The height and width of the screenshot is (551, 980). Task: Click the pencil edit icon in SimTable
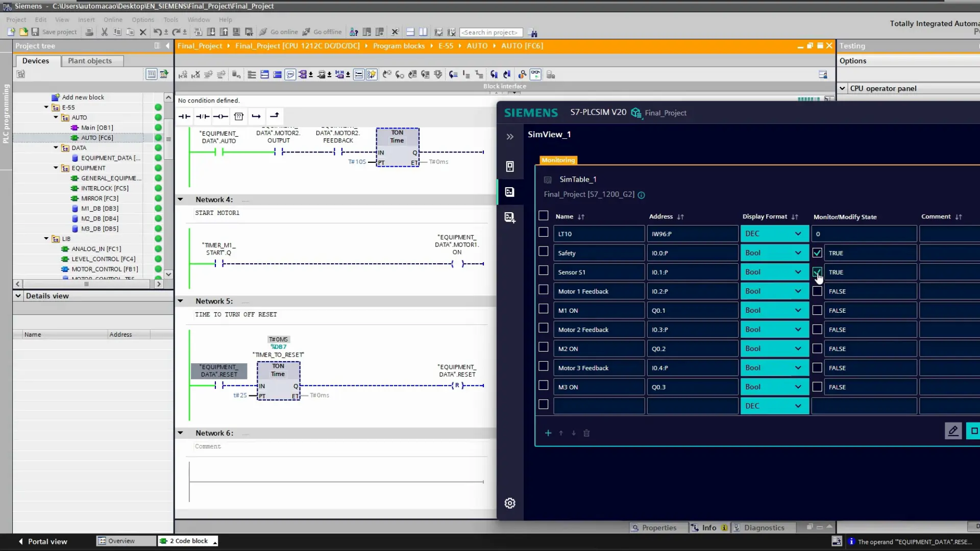click(x=953, y=431)
